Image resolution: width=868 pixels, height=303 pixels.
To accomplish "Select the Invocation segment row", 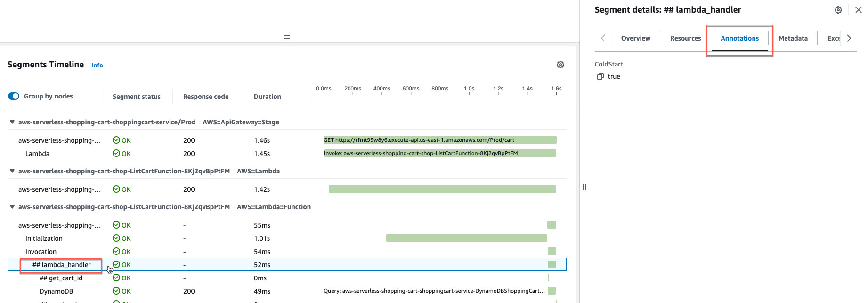I will click(287, 252).
